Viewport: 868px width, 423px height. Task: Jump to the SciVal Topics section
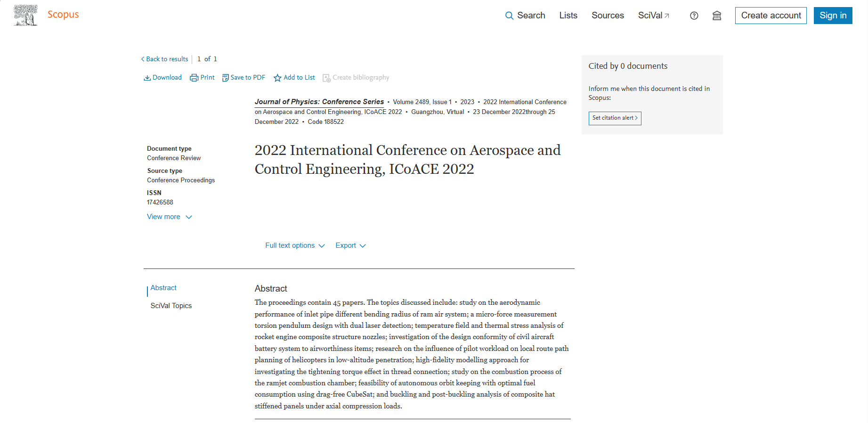[x=171, y=306]
